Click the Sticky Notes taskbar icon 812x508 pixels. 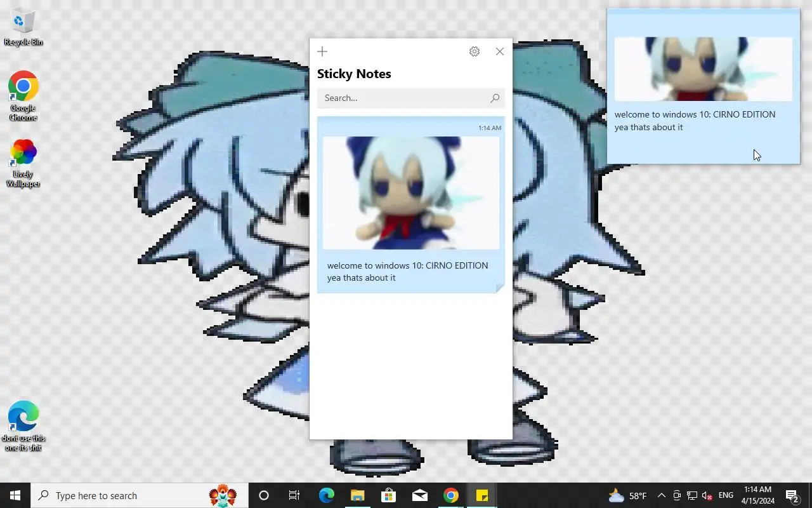[481, 495]
